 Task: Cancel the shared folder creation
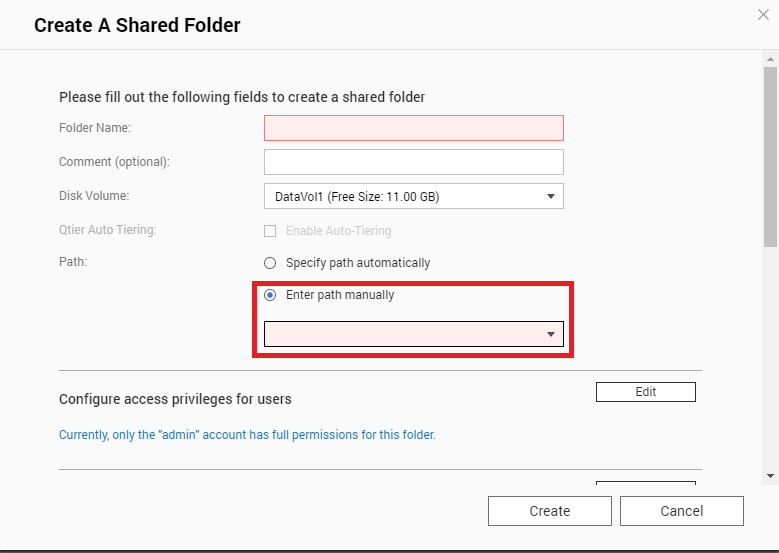tap(681, 511)
